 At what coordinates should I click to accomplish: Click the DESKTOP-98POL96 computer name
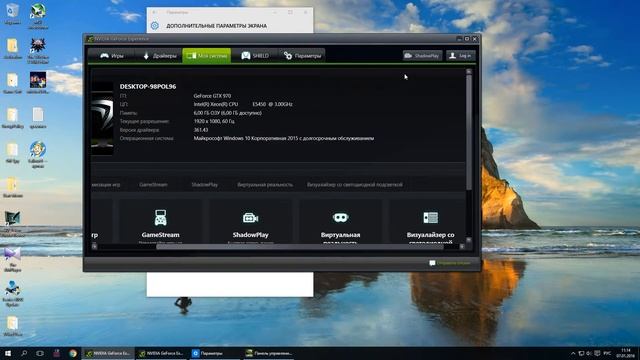click(x=148, y=87)
